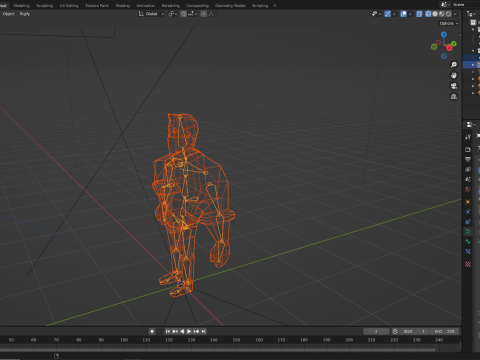Open the Bone properties tab
The image size is (480, 360).
[468, 242]
